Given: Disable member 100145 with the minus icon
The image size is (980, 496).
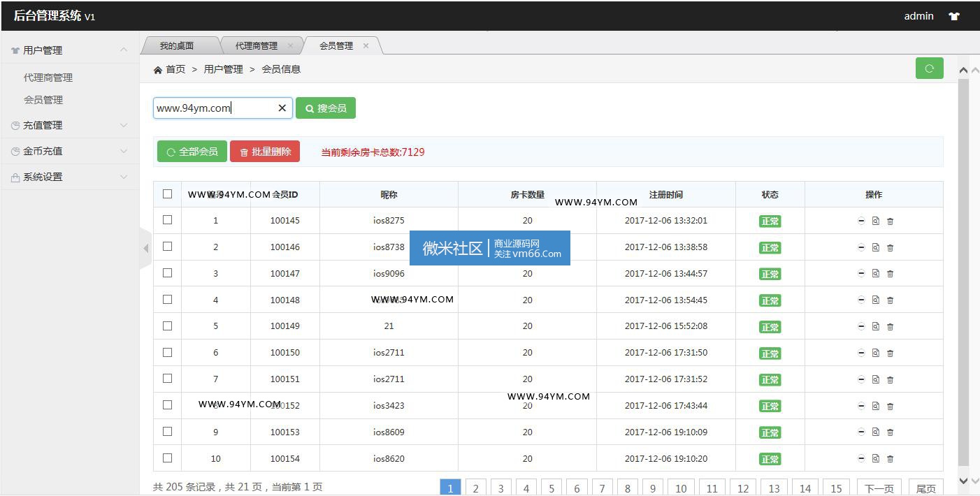Looking at the screenshot, I should tap(861, 221).
